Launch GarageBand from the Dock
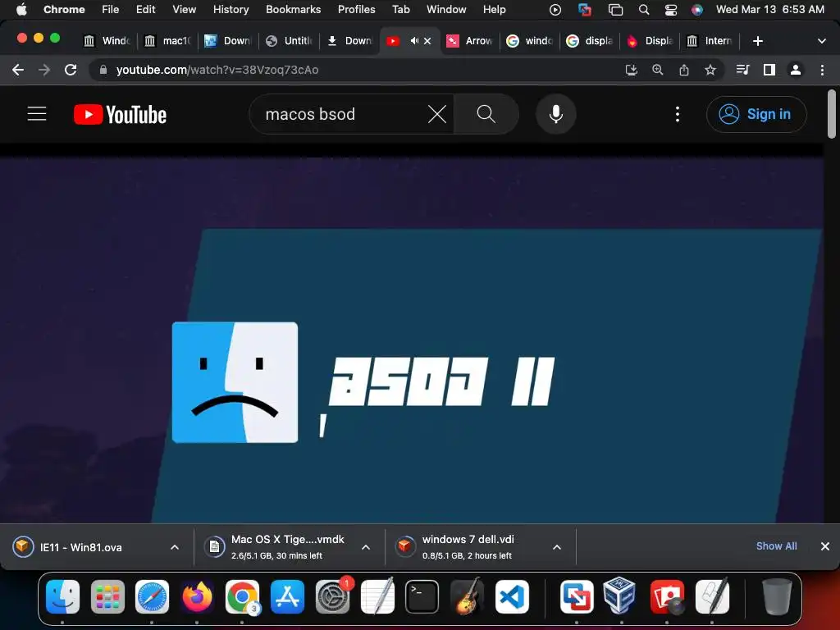The width and height of the screenshot is (840, 630). [x=467, y=596]
